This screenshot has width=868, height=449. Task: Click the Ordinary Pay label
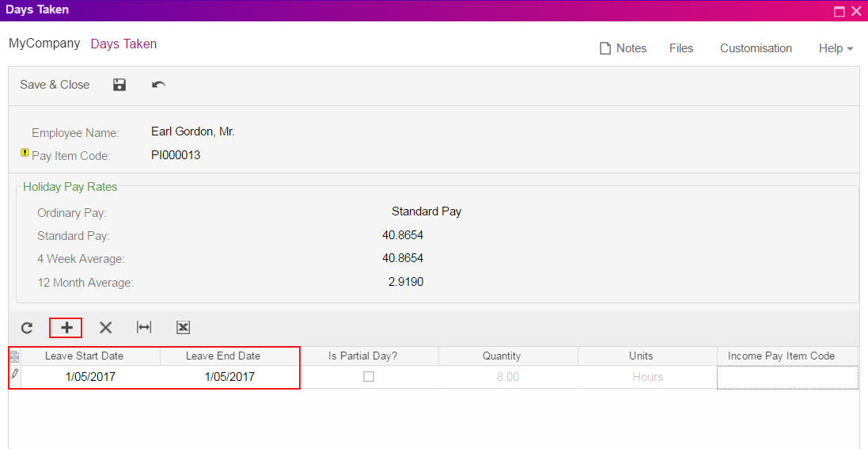[x=72, y=213]
